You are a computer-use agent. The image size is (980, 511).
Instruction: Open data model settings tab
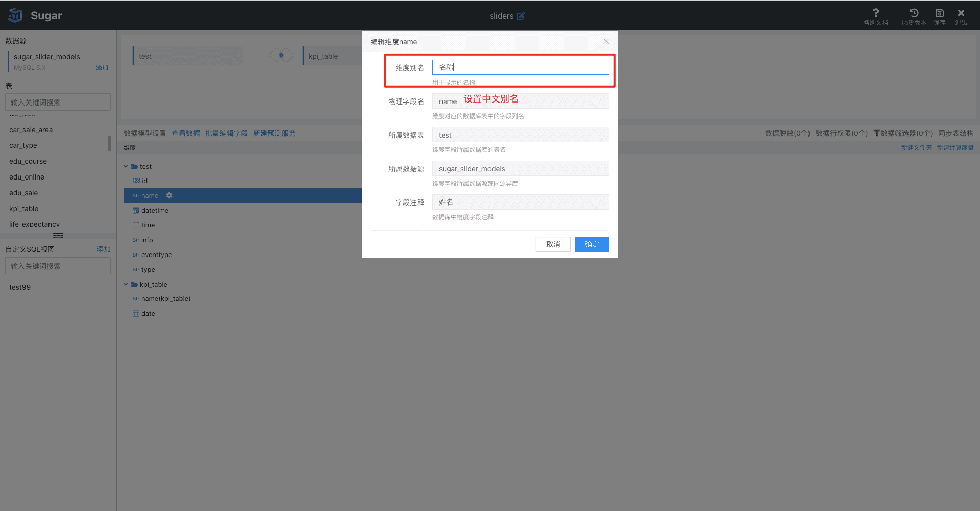point(145,133)
